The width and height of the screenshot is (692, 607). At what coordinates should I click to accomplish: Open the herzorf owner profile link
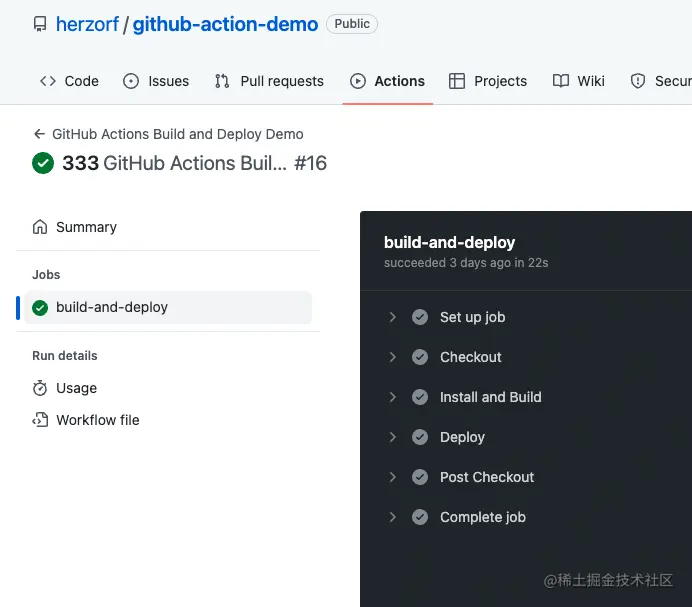(87, 24)
